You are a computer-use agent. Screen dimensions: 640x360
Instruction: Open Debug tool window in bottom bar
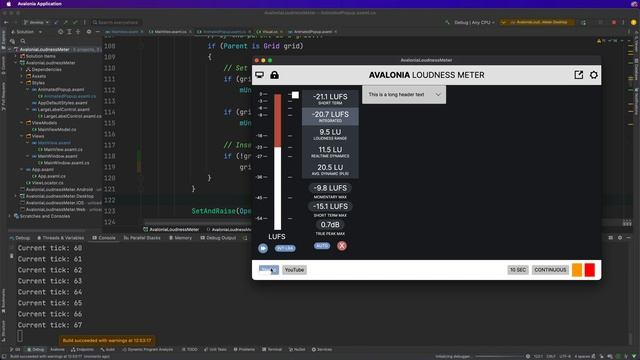click(x=36, y=349)
